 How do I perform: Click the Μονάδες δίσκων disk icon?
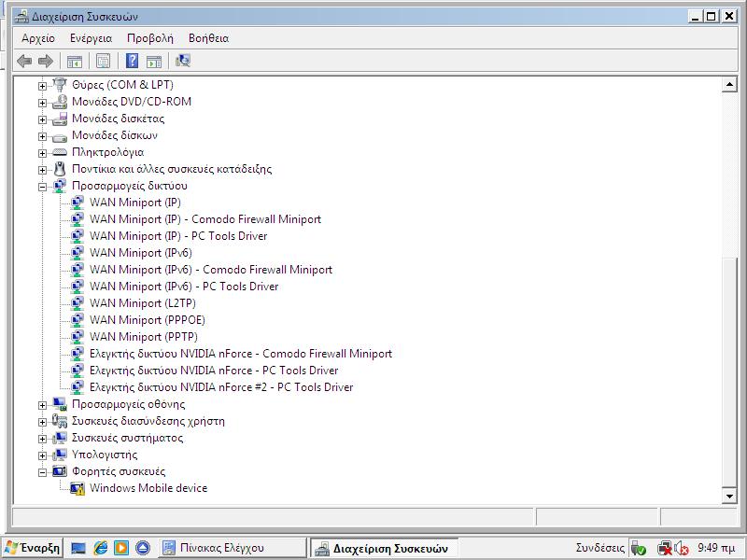[x=60, y=136]
